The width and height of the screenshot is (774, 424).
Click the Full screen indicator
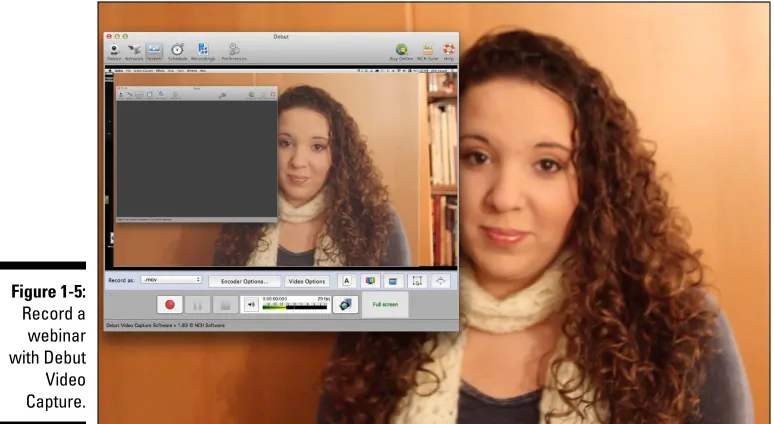click(x=385, y=305)
